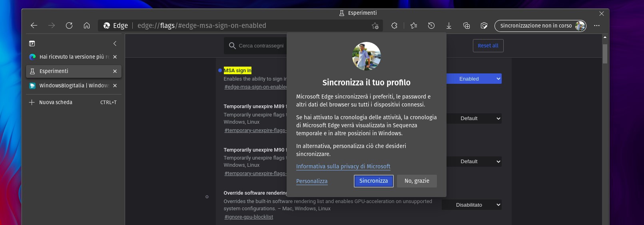Click the search magnifier icon
Viewport: 644px width, 225px height.
pos(232,46)
